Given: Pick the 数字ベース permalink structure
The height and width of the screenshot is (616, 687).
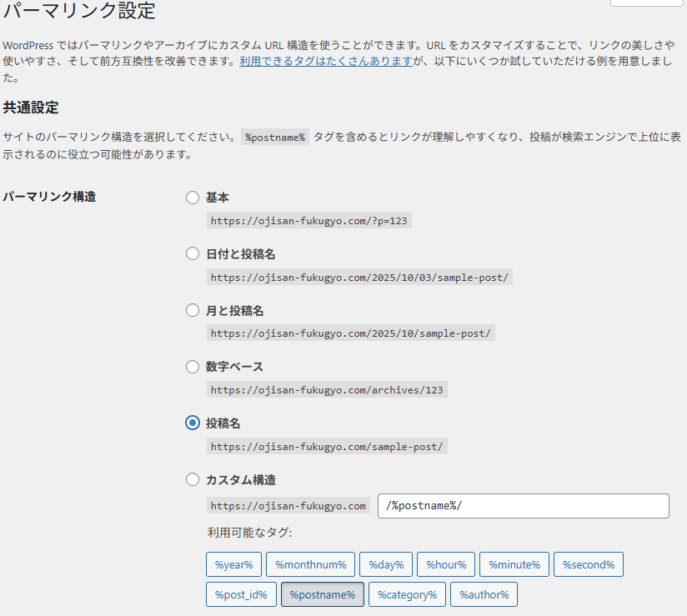Looking at the screenshot, I should pos(193,367).
